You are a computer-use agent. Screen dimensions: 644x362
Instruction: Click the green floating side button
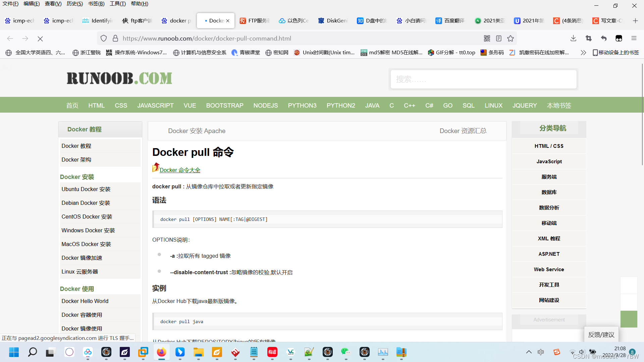tap(629, 319)
